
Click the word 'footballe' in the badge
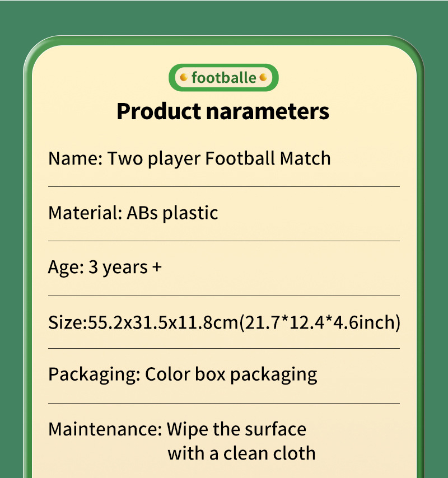[223, 78]
